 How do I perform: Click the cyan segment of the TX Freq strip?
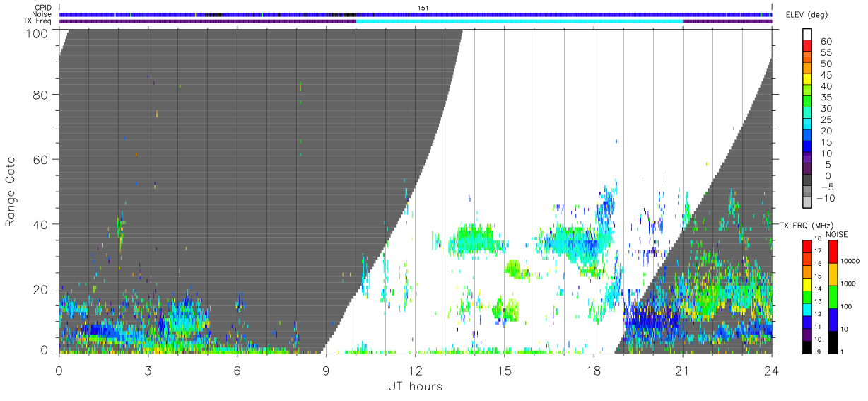[x=520, y=21]
